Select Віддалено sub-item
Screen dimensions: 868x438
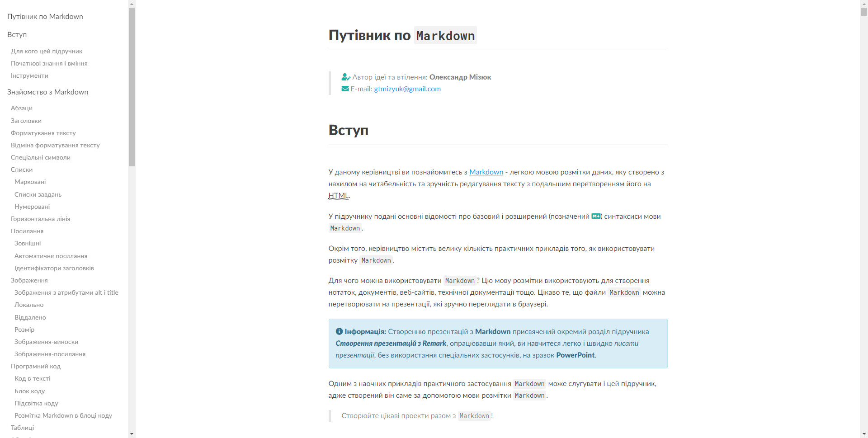30,317
